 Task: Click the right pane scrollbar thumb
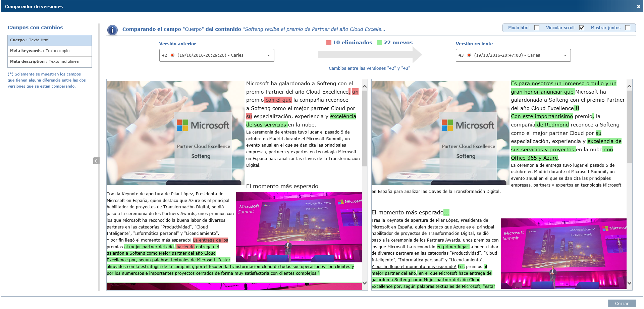pyautogui.click(x=629, y=126)
